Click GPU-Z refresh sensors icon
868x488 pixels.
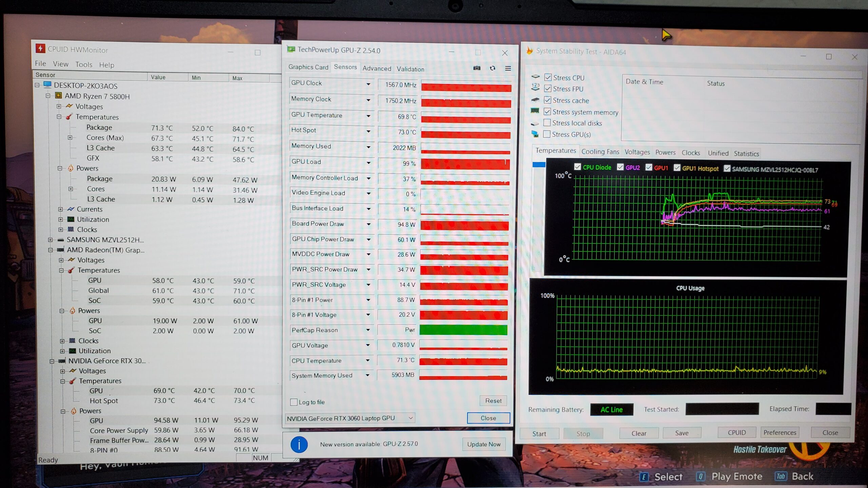click(x=492, y=68)
